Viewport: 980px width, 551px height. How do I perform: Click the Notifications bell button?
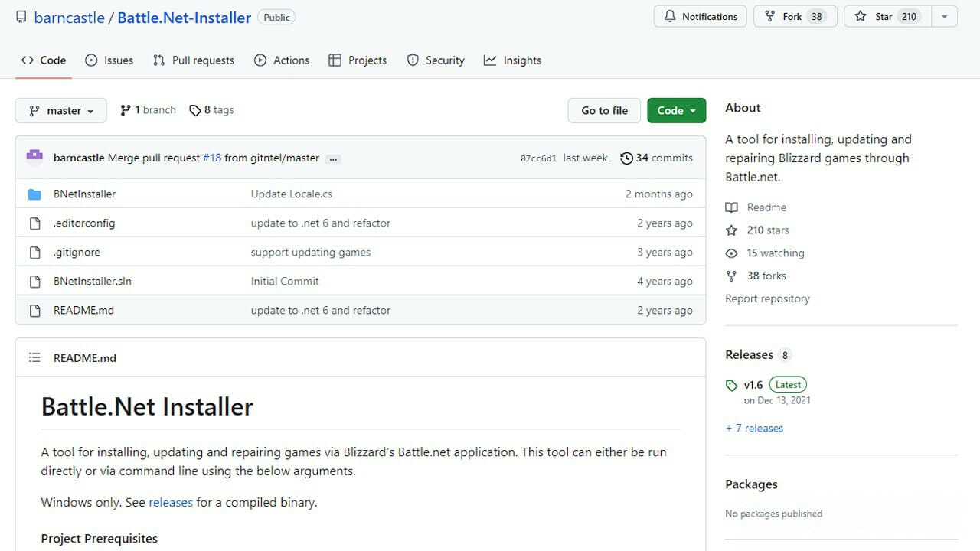click(701, 16)
